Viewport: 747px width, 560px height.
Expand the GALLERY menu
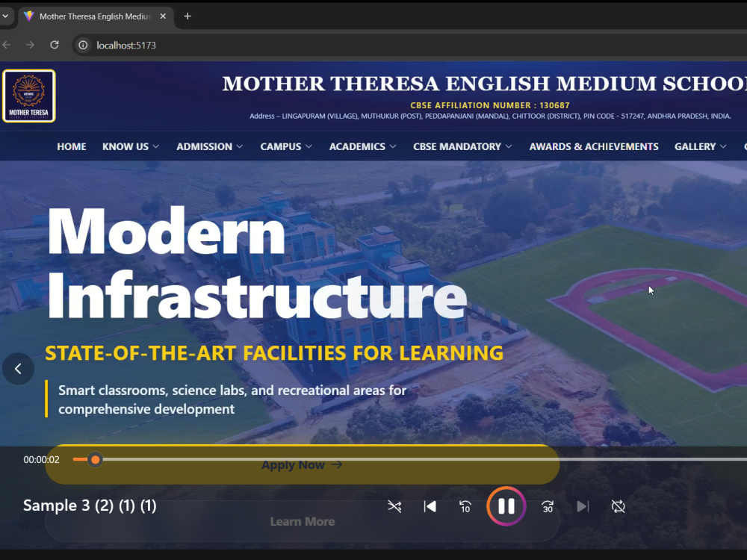tap(701, 146)
